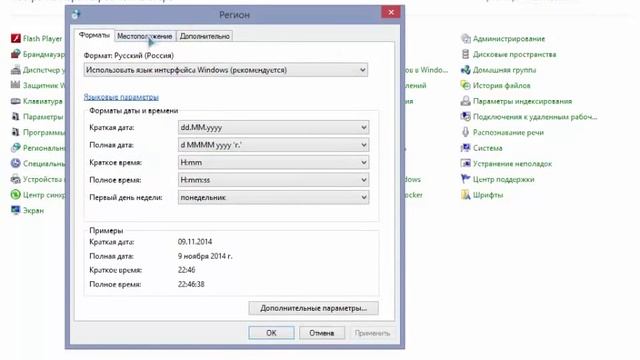Viewport: 640px width, 360px height.
Task: Click the Отмена button
Action: tap(322, 333)
